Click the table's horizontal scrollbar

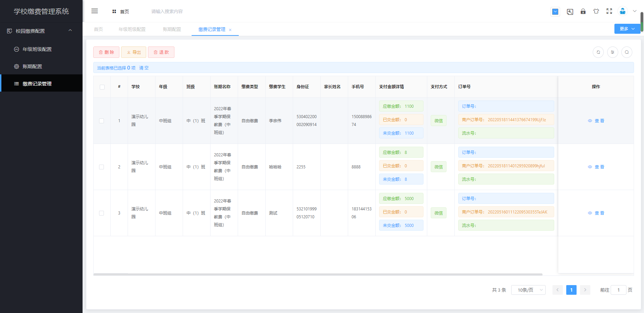(x=318, y=274)
